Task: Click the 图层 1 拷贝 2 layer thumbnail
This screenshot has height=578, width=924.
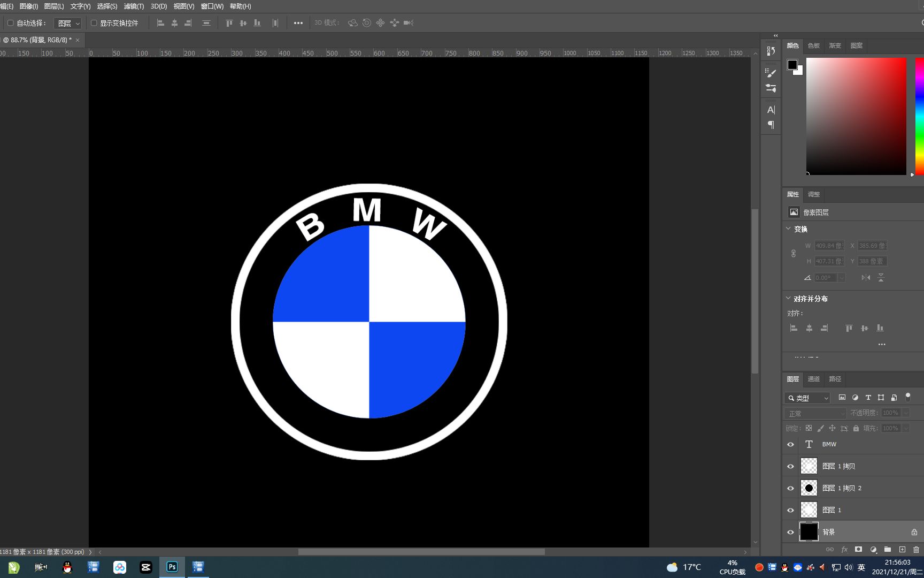Action: (x=808, y=488)
